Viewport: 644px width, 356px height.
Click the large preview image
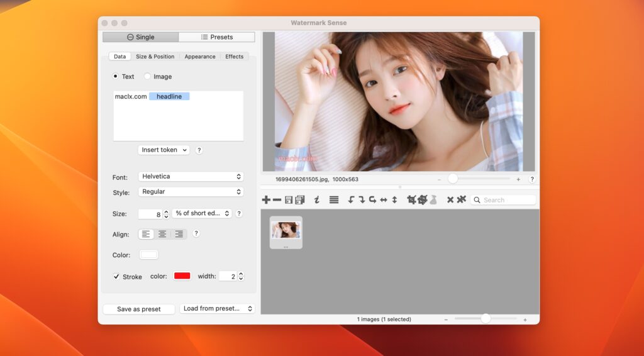[399, 101]
